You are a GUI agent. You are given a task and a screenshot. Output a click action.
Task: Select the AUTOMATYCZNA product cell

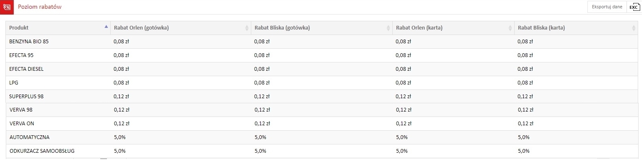58,137
